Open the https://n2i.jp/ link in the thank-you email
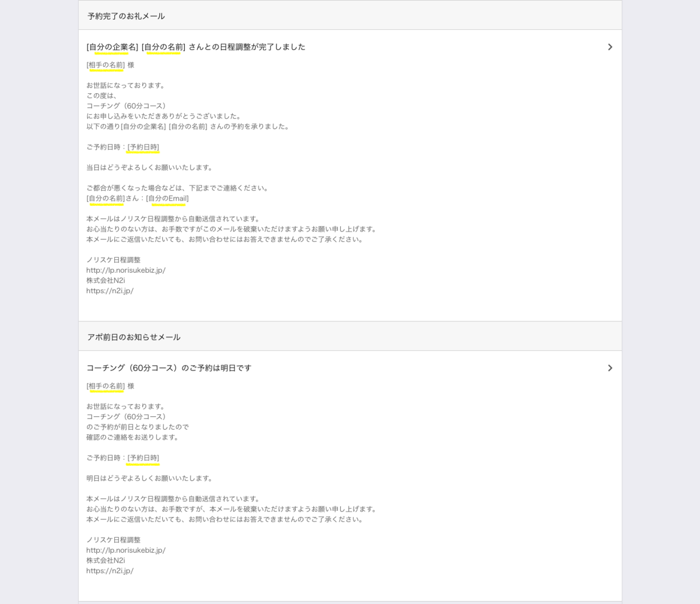 point(110,290)
